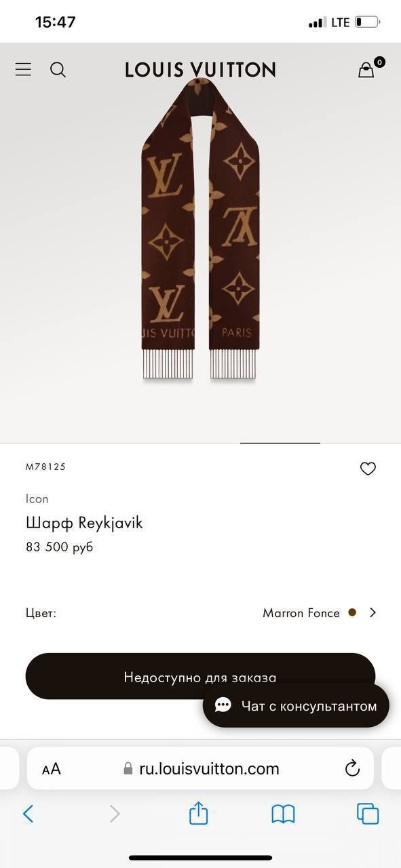This screenshot has width=401, height=868.
Task: Navigate back with the back arrow
Action: coord(28,812)
